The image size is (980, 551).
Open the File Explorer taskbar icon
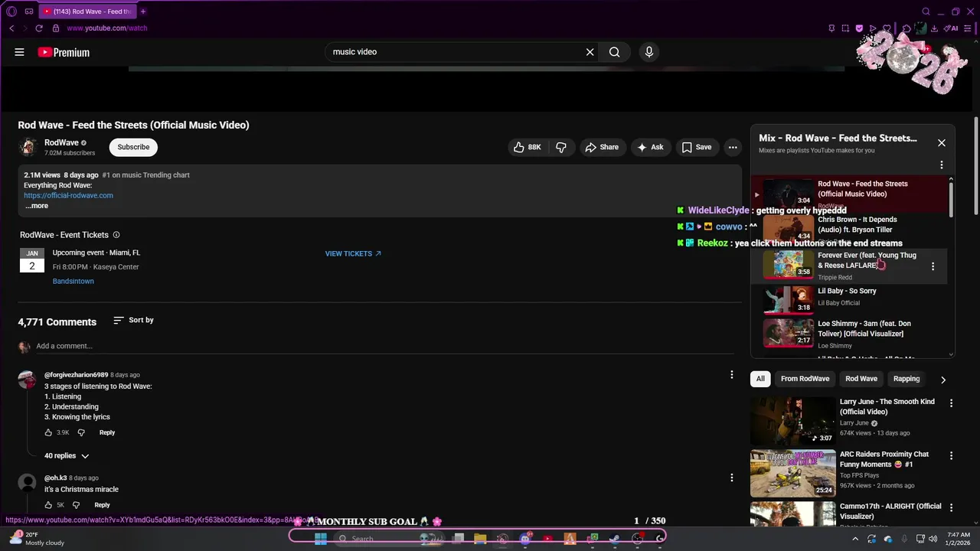[480, 539]
